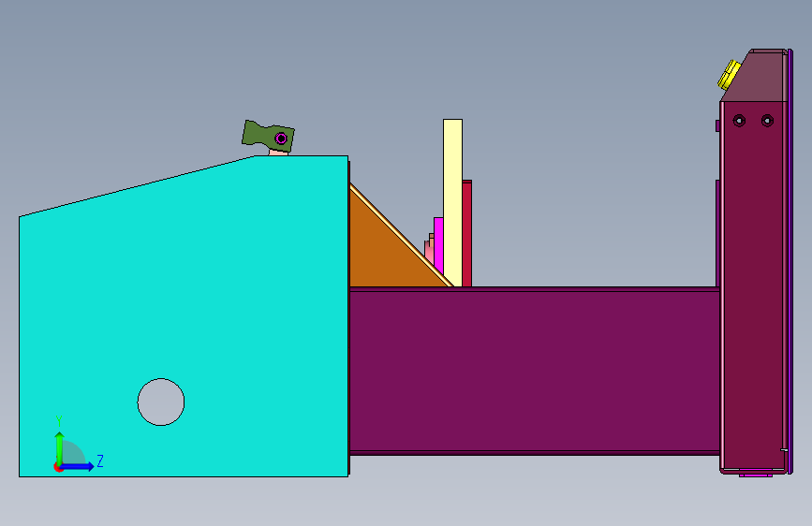Viewport: 812px width, 526px height.
Task: Click the magenta bolt in green handle
Action: (x=281, y=139)
